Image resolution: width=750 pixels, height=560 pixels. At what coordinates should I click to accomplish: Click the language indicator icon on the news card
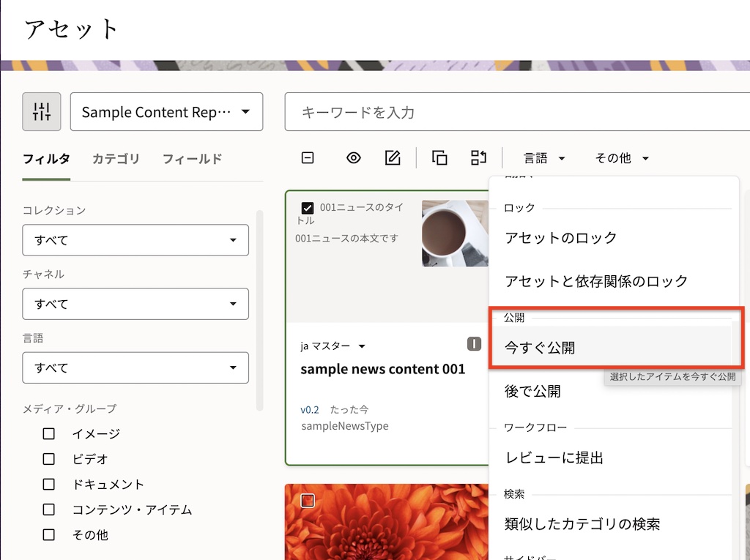coord(474,343)
